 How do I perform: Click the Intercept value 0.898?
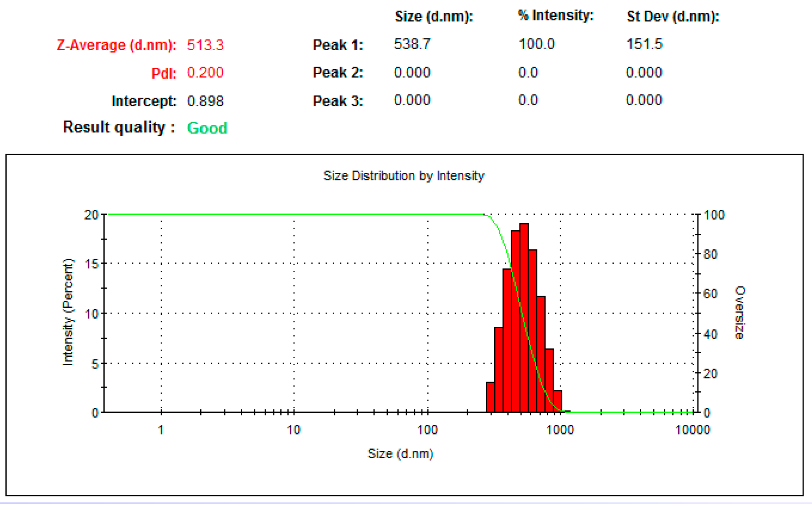click(205, 101)
